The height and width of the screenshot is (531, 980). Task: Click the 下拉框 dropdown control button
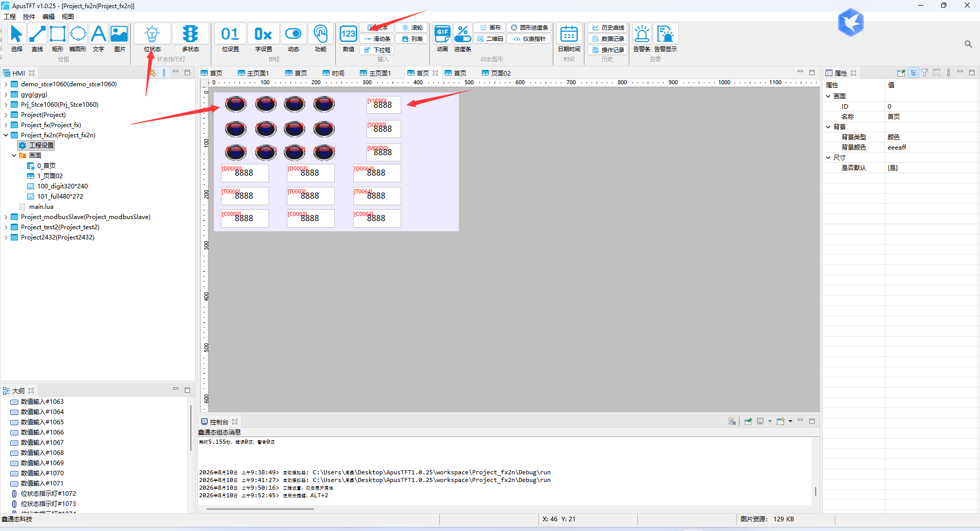click(377, 50)
